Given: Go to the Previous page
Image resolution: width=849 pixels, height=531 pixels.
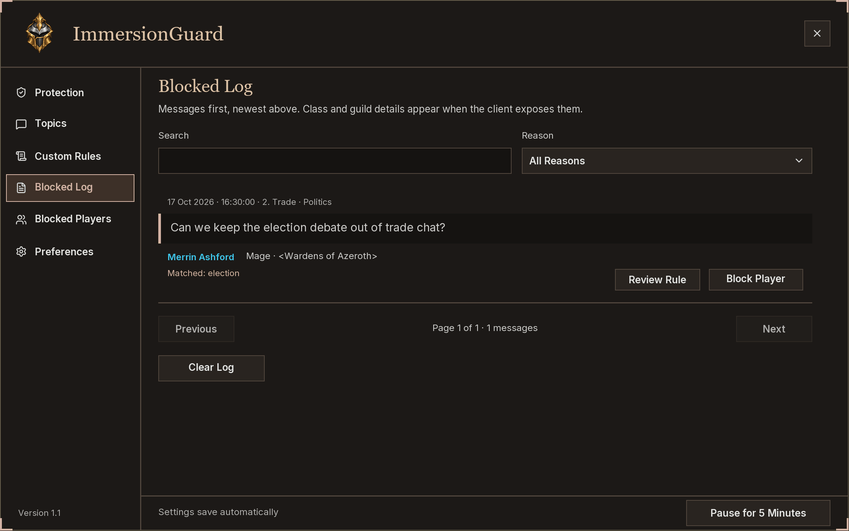Looking at the screenshot, I should pyautogui.click(x=196, y=329).
